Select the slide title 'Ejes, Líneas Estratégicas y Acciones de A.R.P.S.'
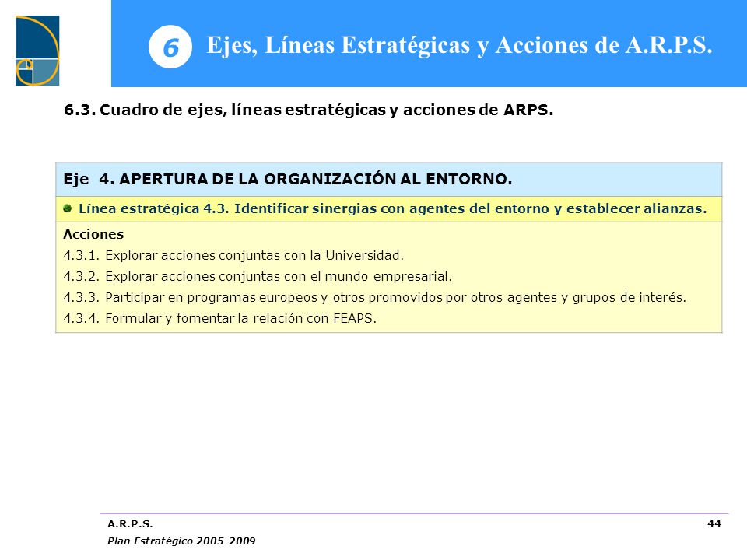 pyautogui.click(x=459, y=45)
